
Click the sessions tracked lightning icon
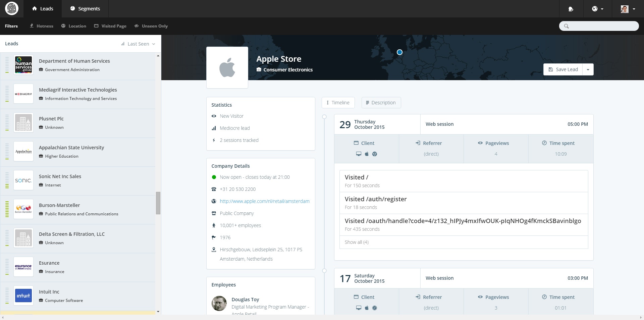coord(214,140)
